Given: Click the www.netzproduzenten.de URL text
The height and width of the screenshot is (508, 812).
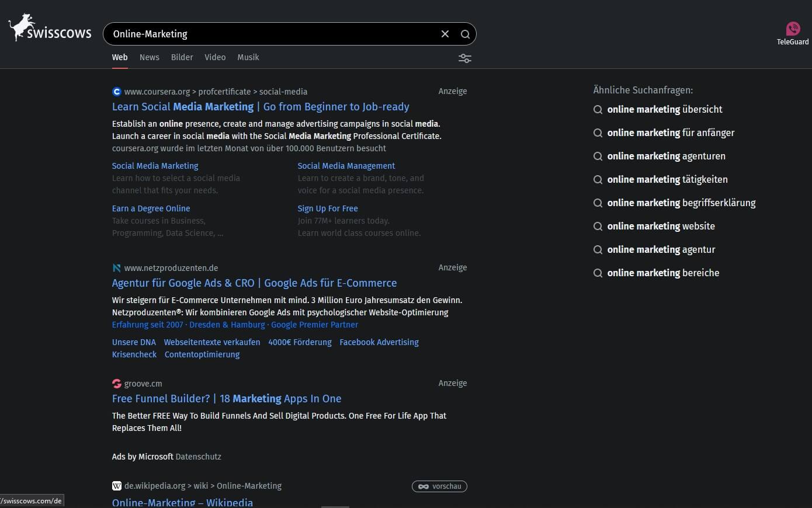Looking at the screenshot, I should pos(171,268).
